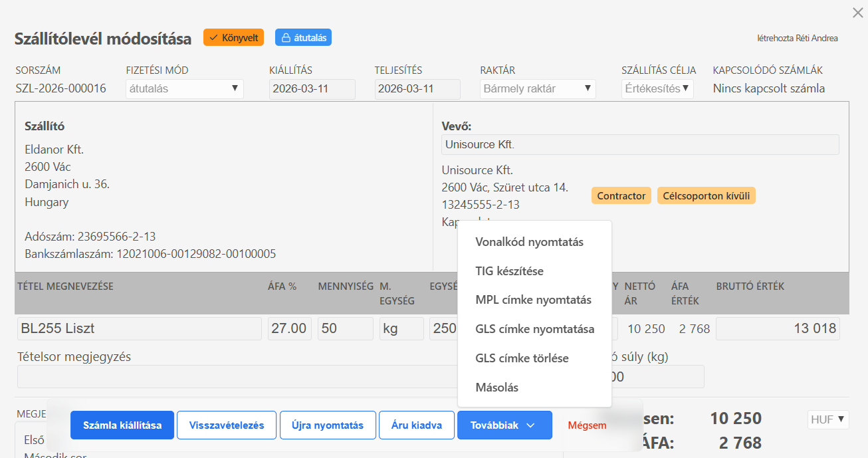Viewport: 868px width, 458px height.
Task: Expand the Raktár warehouse selector
Action: tap(537, 88)
